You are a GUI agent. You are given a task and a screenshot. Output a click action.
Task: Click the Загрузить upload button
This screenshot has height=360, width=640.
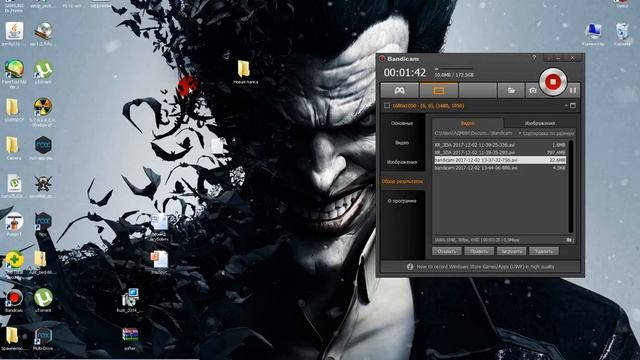(x=511, y=251)
